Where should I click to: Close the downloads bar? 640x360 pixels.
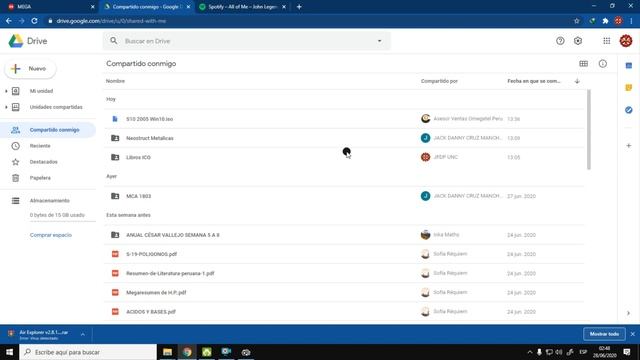click(633, 334)
